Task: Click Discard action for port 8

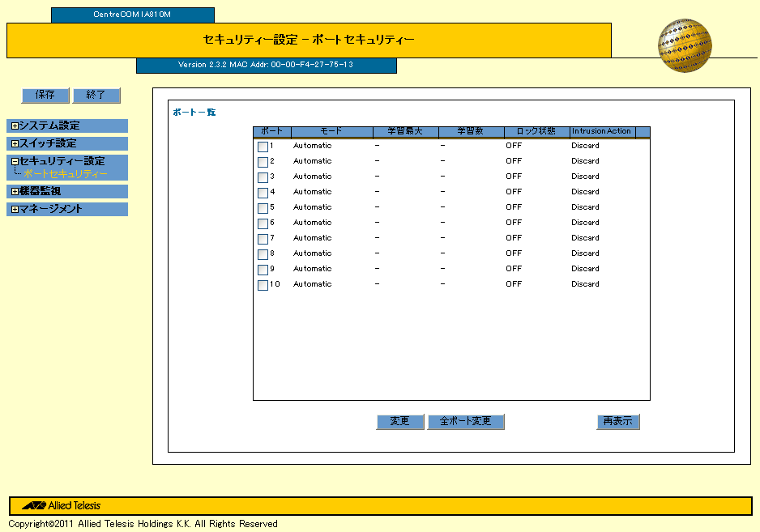Action: pos(585,253)
